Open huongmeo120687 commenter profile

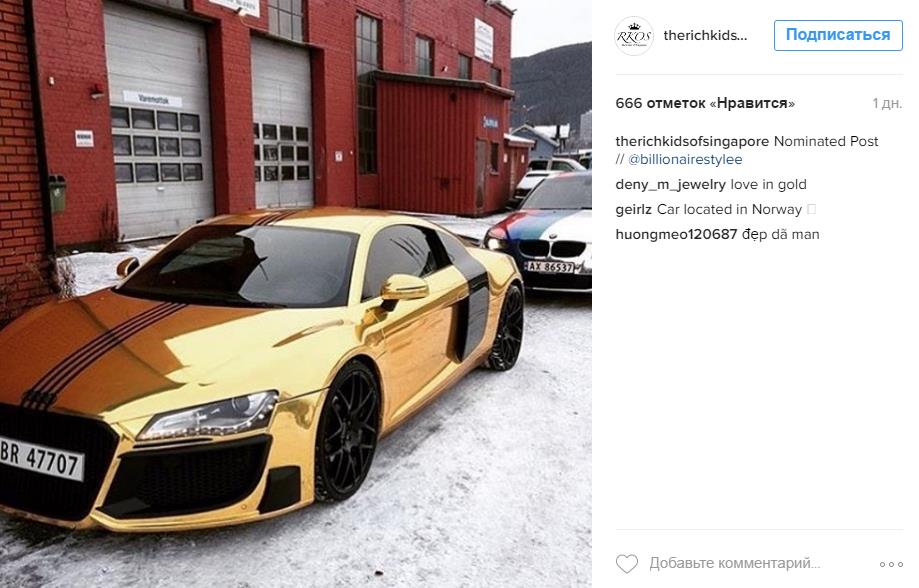pos(676,234)
